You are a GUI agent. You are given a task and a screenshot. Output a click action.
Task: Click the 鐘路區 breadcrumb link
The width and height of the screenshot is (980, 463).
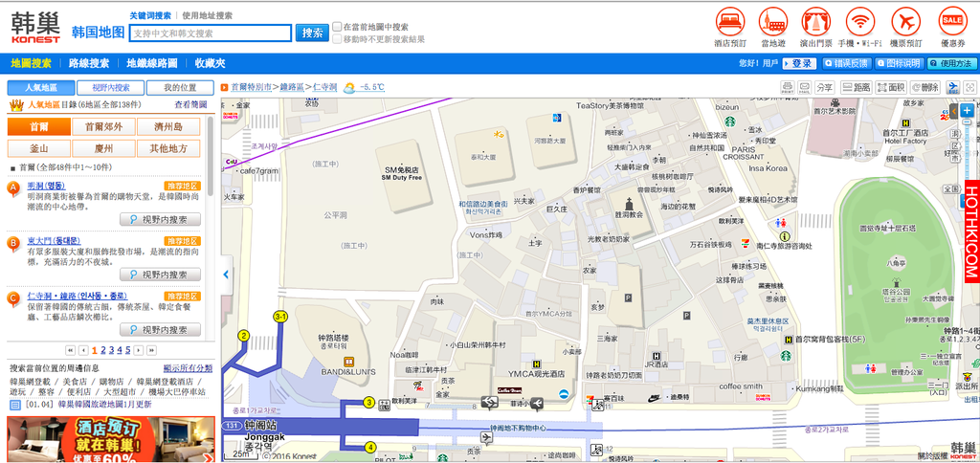click(x=291, y=87)
